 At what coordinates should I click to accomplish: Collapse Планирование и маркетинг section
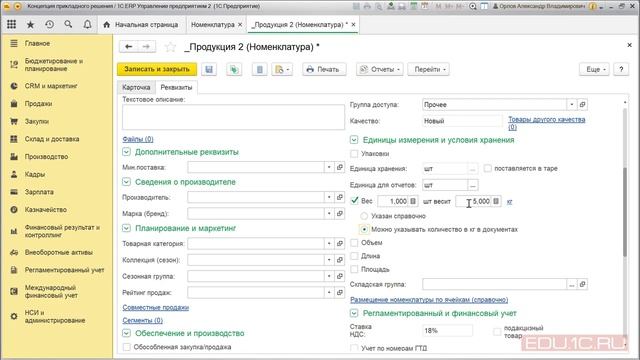click(126, 228)
